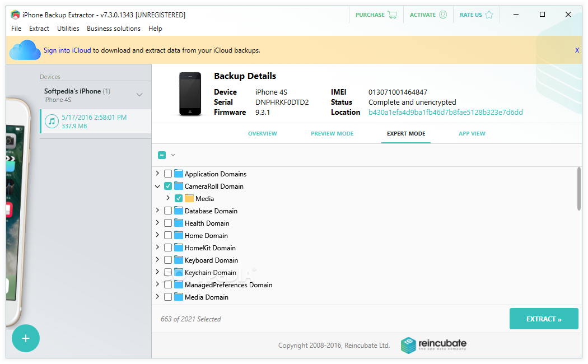This screenshot has height=364, width=588.
Task: Click the star icon next to Rate Us
Action: (x=489, y=15)
